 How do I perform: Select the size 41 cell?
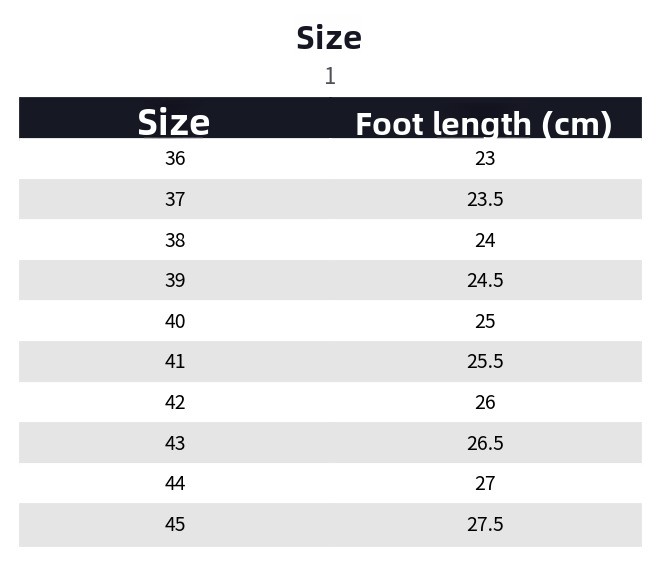tap(175, 361)
